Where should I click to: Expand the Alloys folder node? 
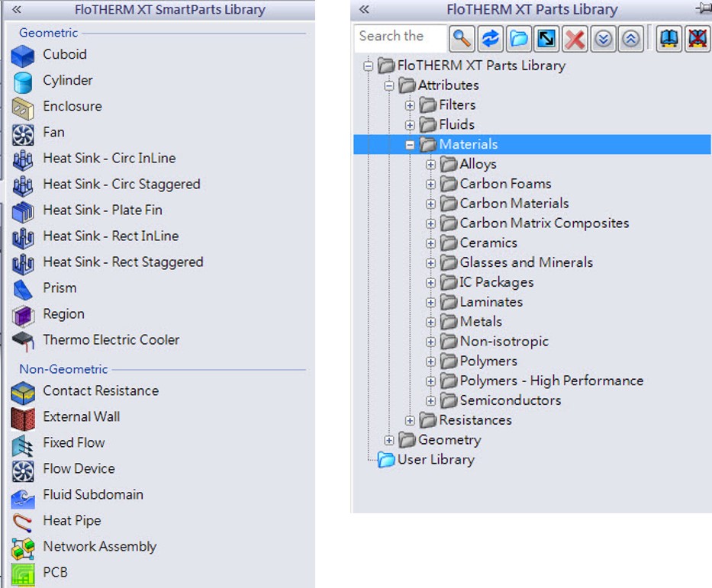[431, 164]
